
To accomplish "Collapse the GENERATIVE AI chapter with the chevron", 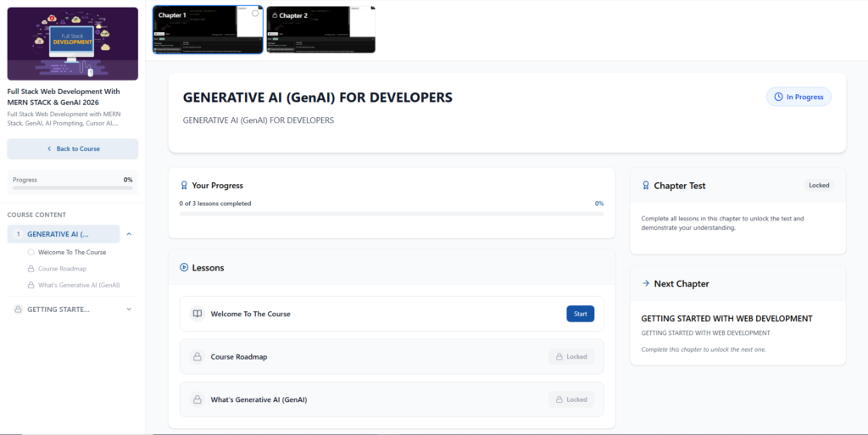I will point(129,234).
